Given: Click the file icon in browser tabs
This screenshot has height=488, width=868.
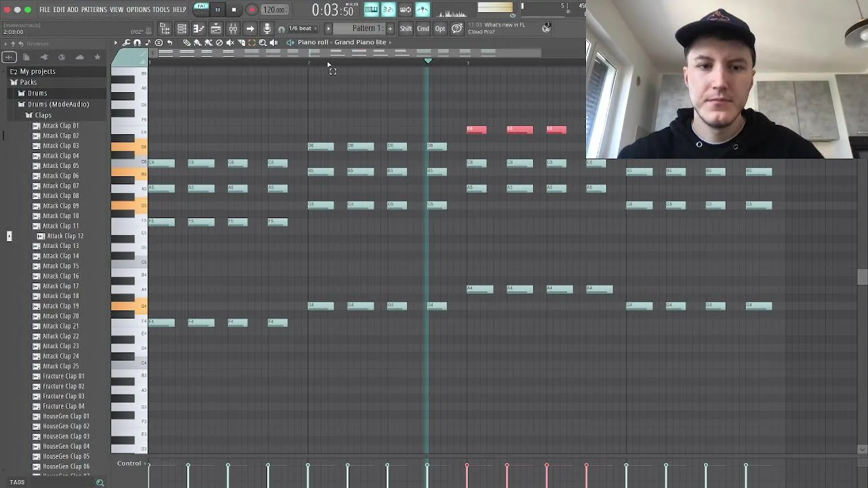Looking at the screenshot, I should coord(26,57).
